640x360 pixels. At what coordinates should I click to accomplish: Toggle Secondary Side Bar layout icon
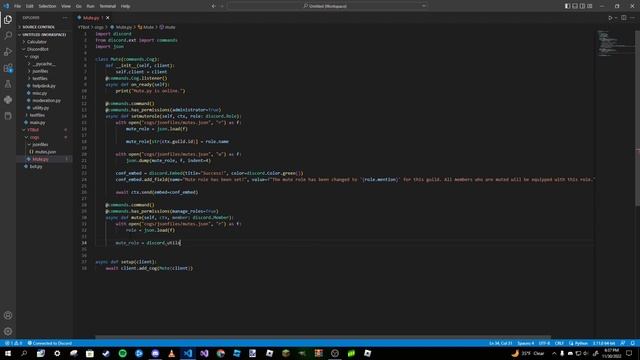click(x=582, y=6)
